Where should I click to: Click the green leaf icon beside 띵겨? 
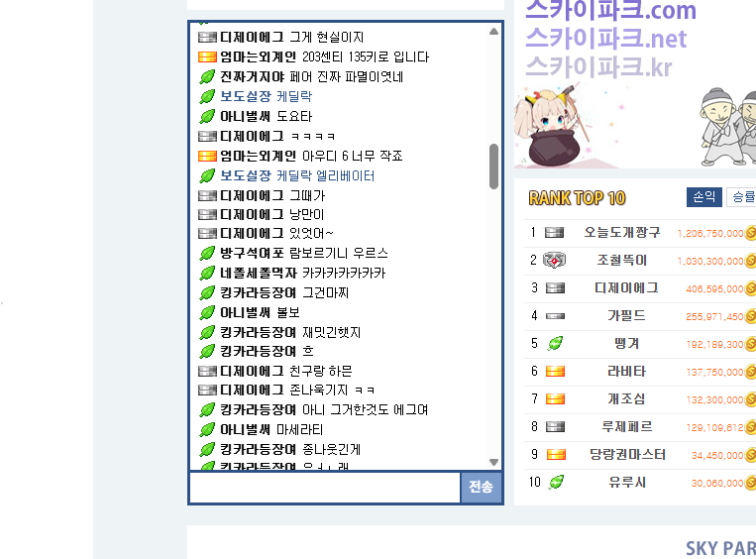[x=555, y=343]
